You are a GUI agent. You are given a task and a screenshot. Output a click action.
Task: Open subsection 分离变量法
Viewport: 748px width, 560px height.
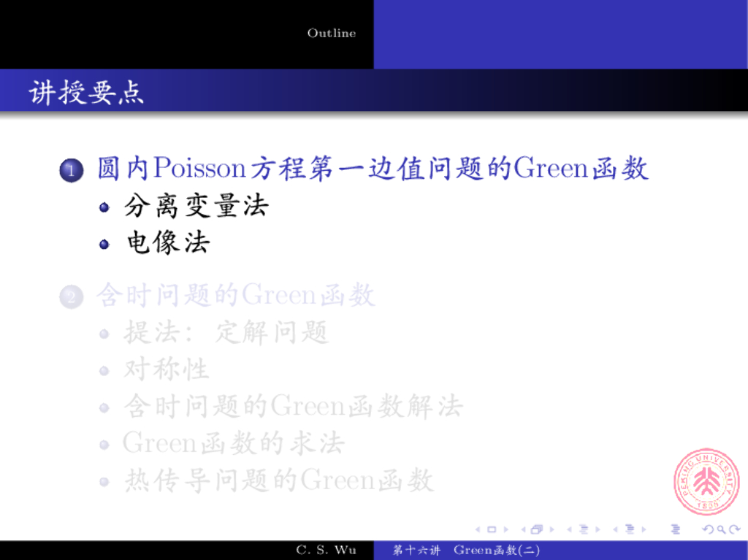[196, 206]
